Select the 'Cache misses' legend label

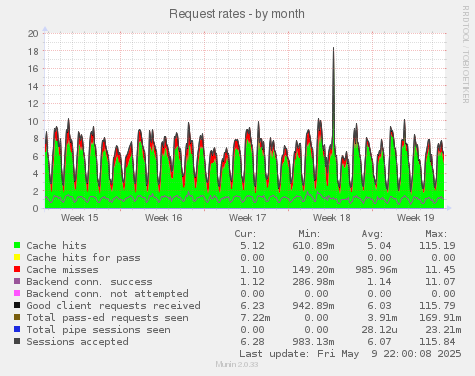click(62, 270)
